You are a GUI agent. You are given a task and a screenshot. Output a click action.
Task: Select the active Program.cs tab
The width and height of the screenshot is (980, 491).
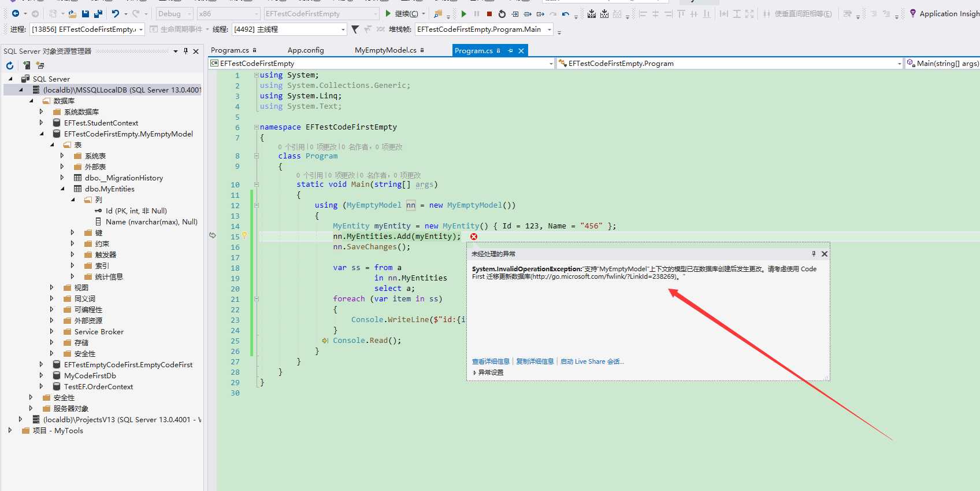pyautogui.click(x=473, y=51)
